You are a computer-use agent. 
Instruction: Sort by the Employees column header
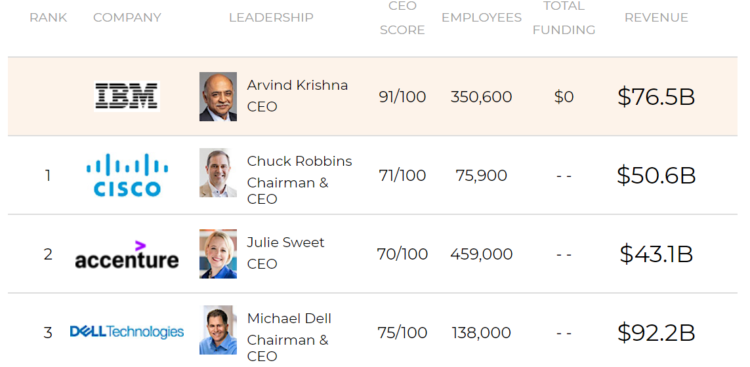click(x=482, y=18)
